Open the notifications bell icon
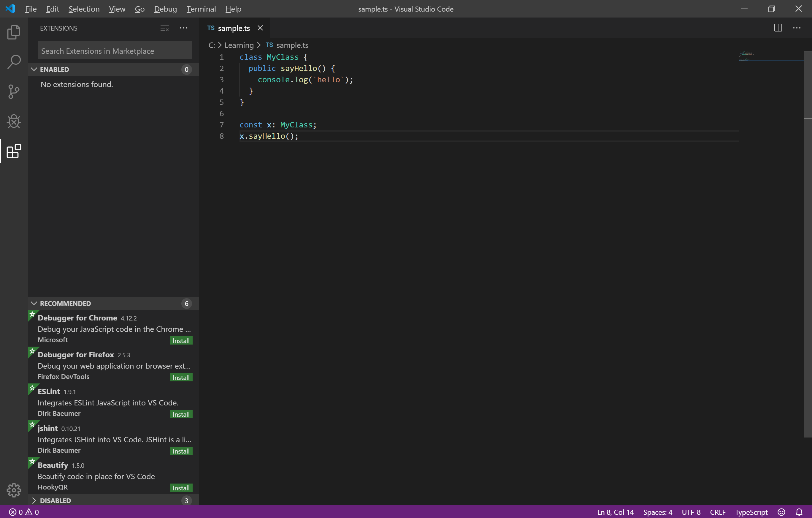 pyautogui.click(x=799, y=512)
